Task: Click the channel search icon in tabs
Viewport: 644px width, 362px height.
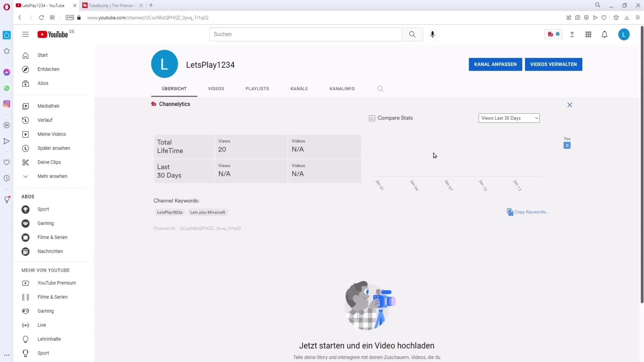Action: click(x=380, y=88)
